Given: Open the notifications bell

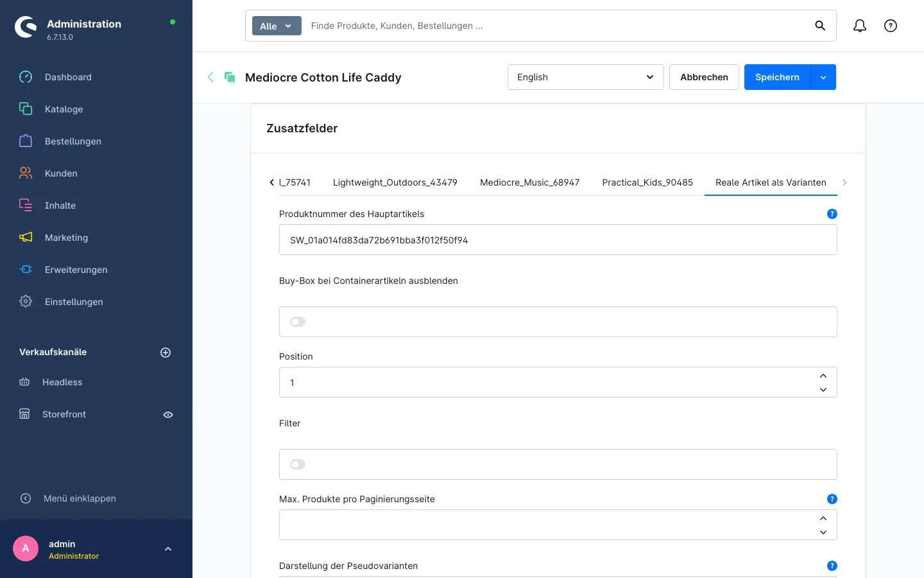Looking at the screenshot, I should (x=860, y=26).
